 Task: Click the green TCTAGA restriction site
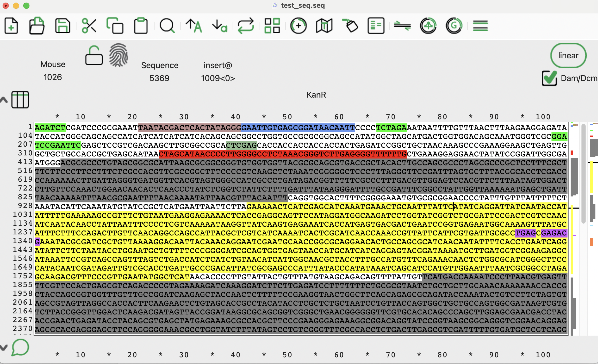(x=391, y=128)
